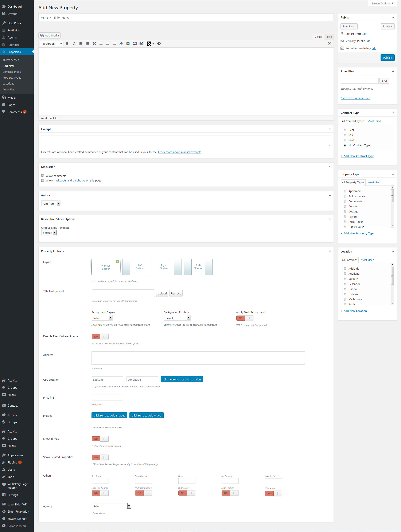Screen dimensions: 401x532
Task: Apply numbered list formatting
Action: pyautogui.click(x=87, y=44)
